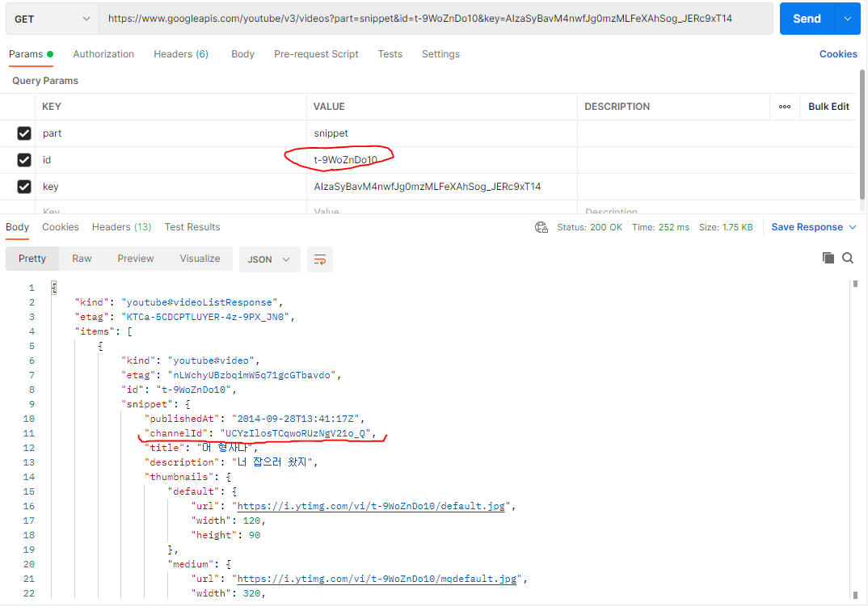Click the description cell of the 'part' row
The width and height of the screenshot is (868, 607).
tap(718, 133)
